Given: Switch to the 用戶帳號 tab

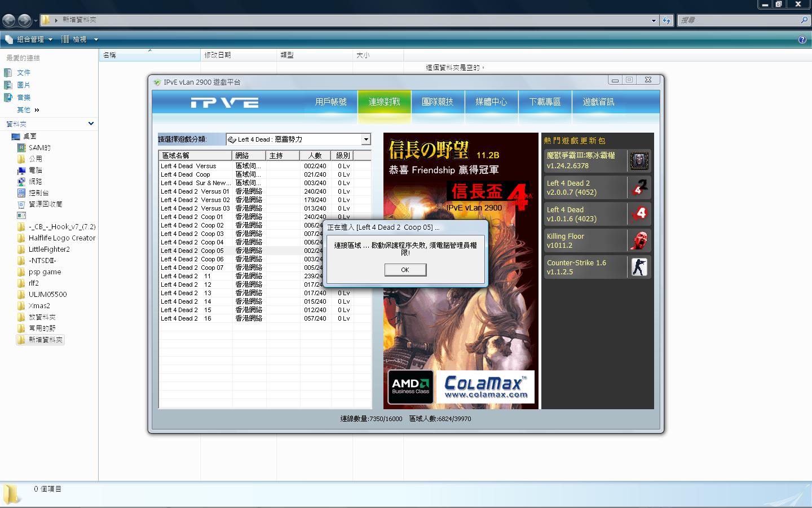Looking at the screenshot, I should (x=330, y=102).
